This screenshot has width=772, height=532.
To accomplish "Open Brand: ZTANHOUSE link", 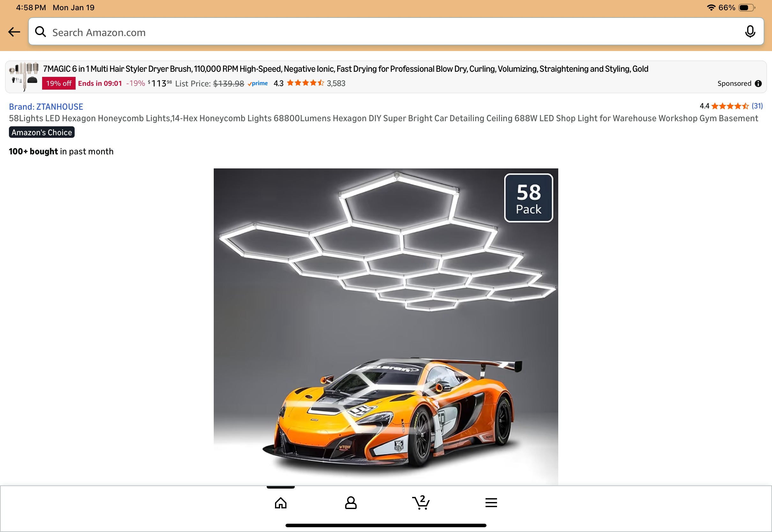I will click(x=46, y=107).
